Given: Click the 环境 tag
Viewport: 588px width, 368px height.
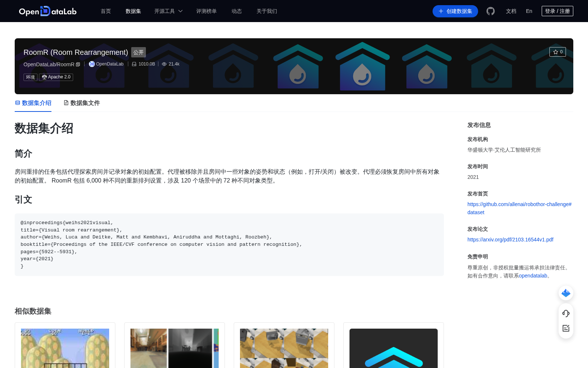Looking at the screenshot, I should pyautogui.click(x=31, y=77).
